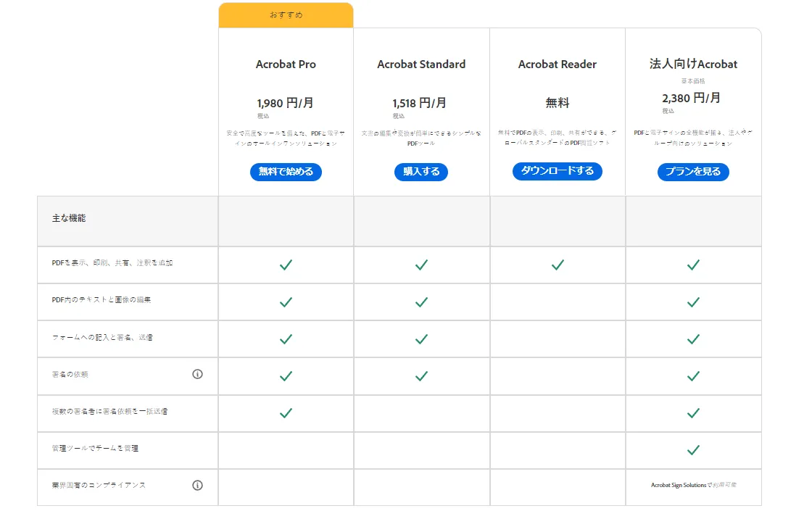The width and height of the screenshot is (812, 519).
Task: Click the 法人向けAcrobat plan heading
Action: click(x=693, y=64)
